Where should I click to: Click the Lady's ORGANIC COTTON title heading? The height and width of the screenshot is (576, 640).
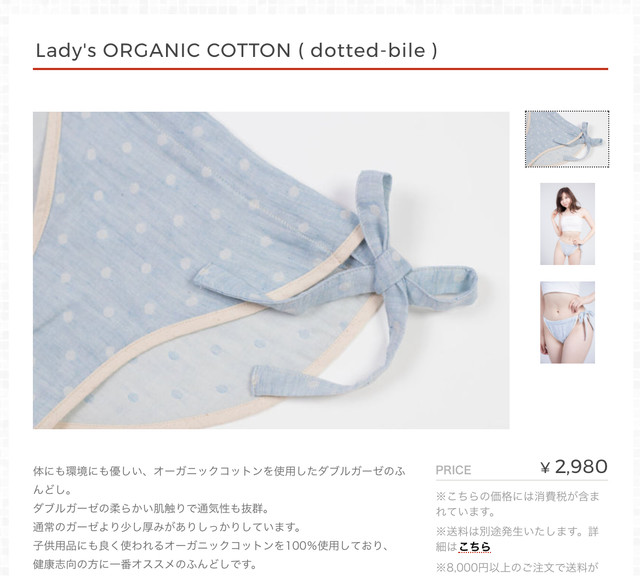tap(236, 51)
